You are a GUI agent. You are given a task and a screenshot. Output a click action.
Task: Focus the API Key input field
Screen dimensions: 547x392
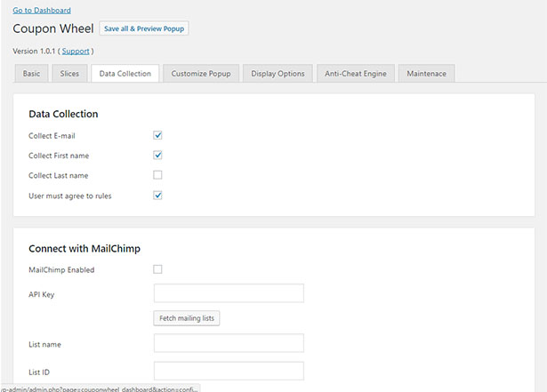pyautogui.click(x=229, y=293)
